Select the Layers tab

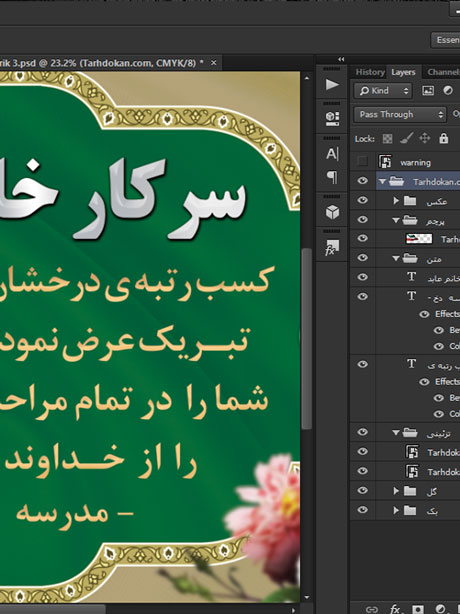point(403,72)
